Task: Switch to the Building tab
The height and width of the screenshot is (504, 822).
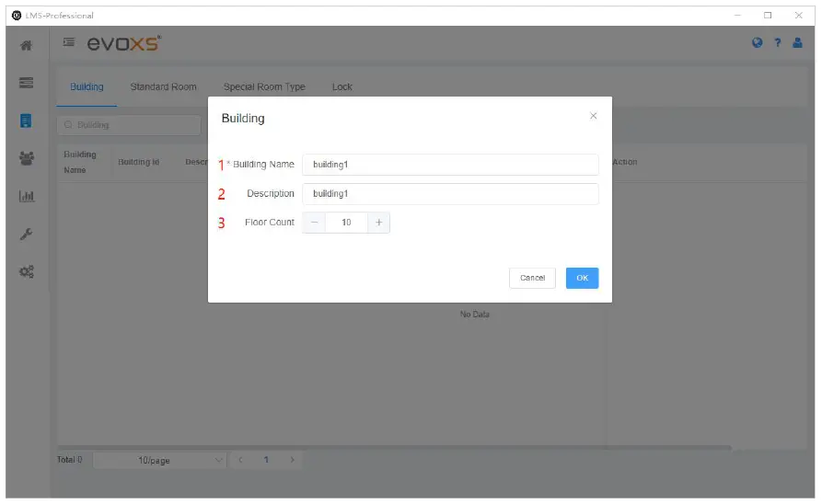Action: pos(87,87)
